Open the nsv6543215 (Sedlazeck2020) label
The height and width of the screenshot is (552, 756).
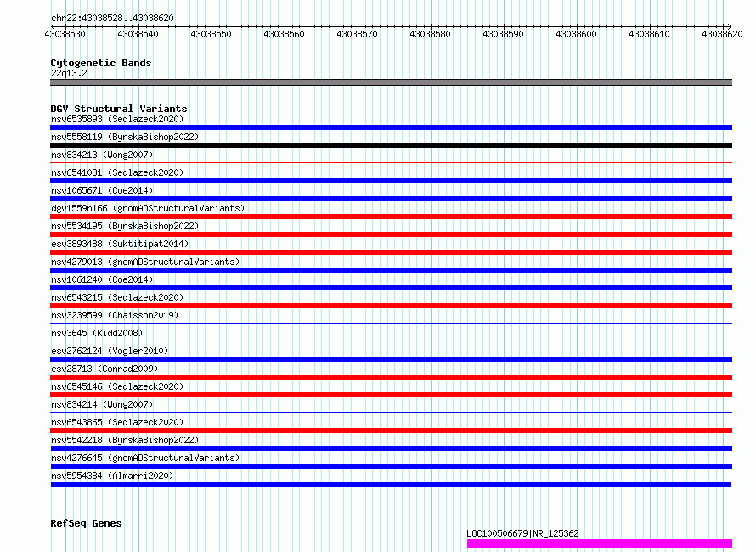coord(117,297)
